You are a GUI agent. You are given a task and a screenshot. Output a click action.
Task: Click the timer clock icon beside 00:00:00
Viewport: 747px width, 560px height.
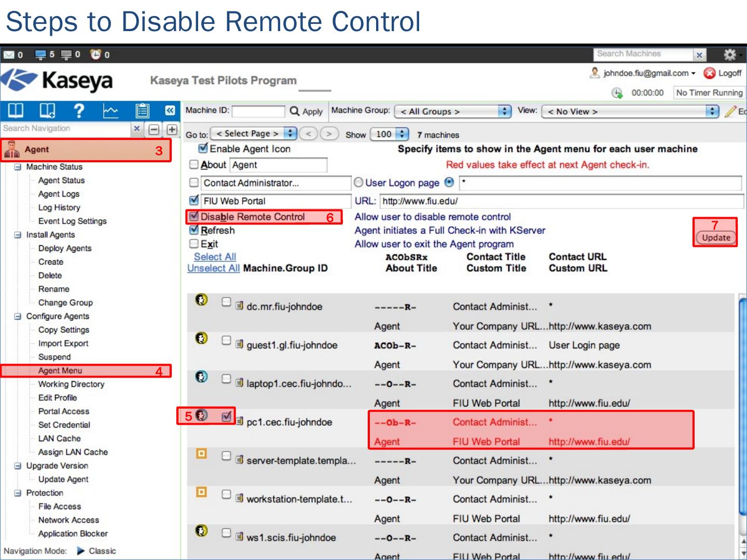click(x=617, y=93)
